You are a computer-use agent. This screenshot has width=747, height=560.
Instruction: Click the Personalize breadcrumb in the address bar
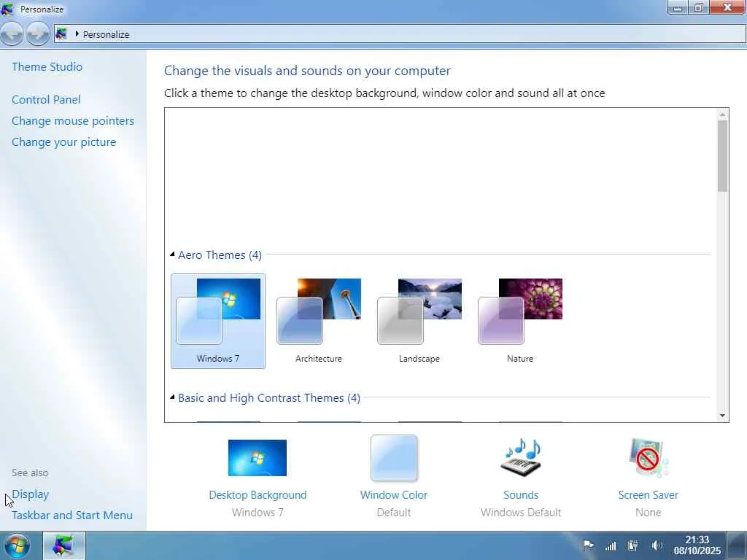coord(106,34)
